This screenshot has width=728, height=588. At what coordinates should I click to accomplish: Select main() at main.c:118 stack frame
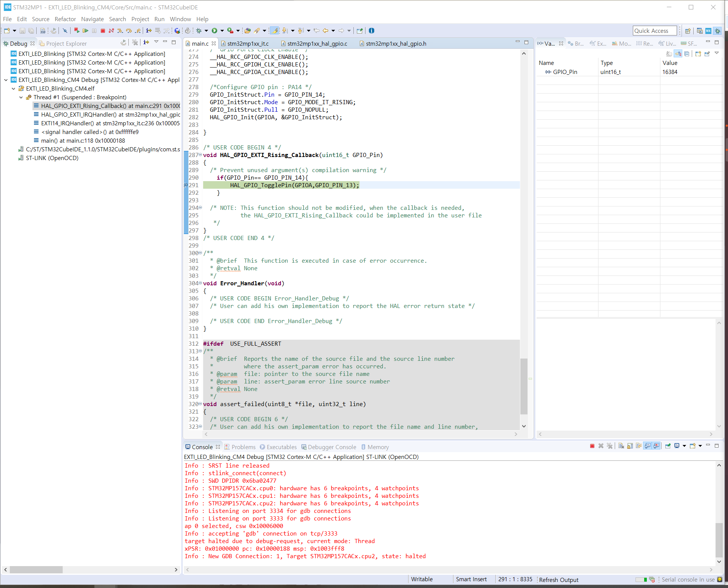79,141
